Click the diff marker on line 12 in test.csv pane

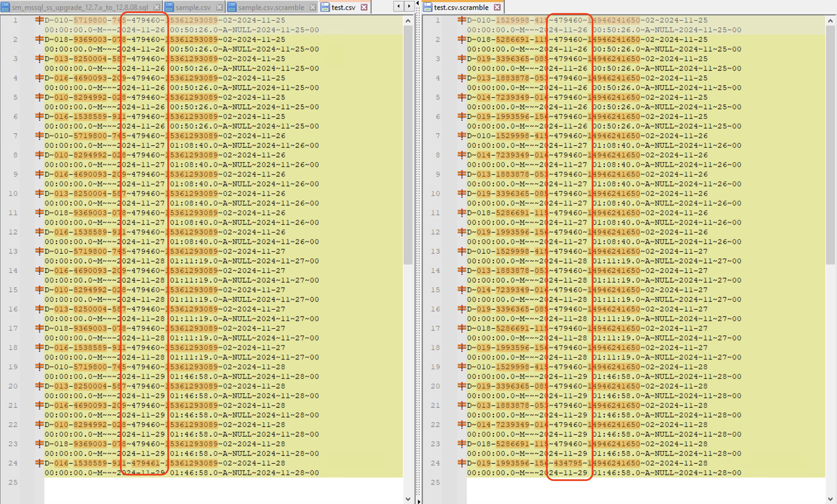(39, 232)
